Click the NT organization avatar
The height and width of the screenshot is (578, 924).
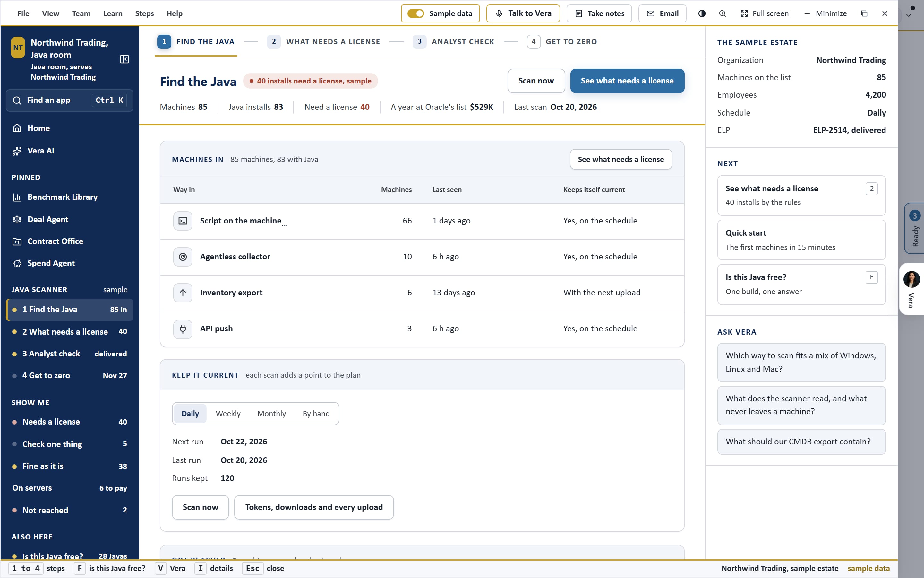tap(18, 48)
